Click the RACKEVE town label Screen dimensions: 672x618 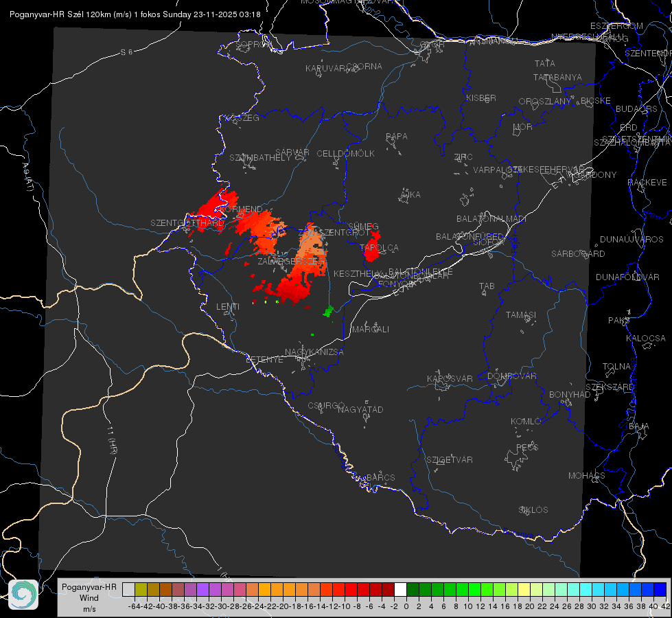click(x=647, y=183)
